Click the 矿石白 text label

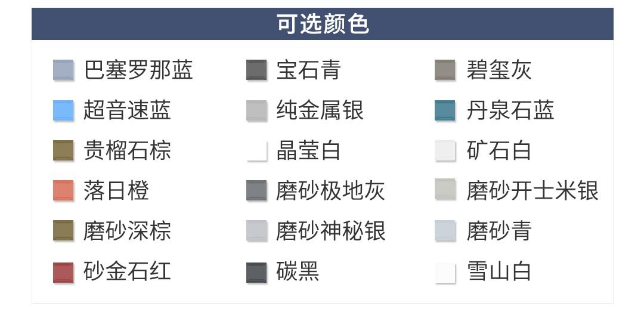(499, 151)
